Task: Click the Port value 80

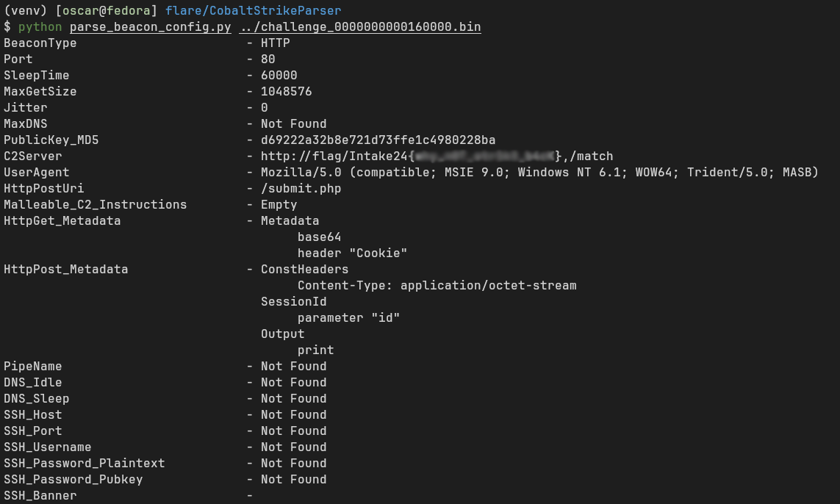Action: [268, 59]
